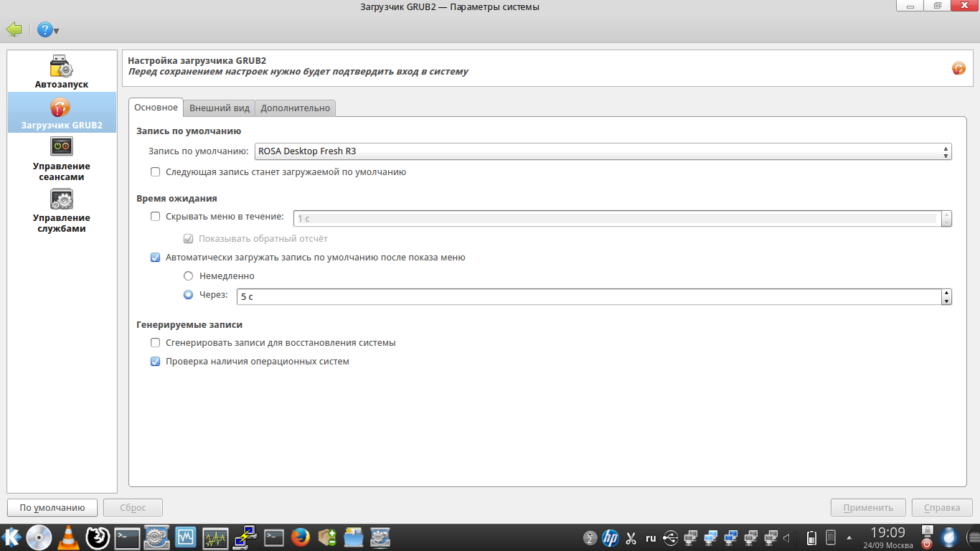This screenshot has width=980, height=551.
Task: Open the blue system monitor taskbar icon
Action: point(186,537)
